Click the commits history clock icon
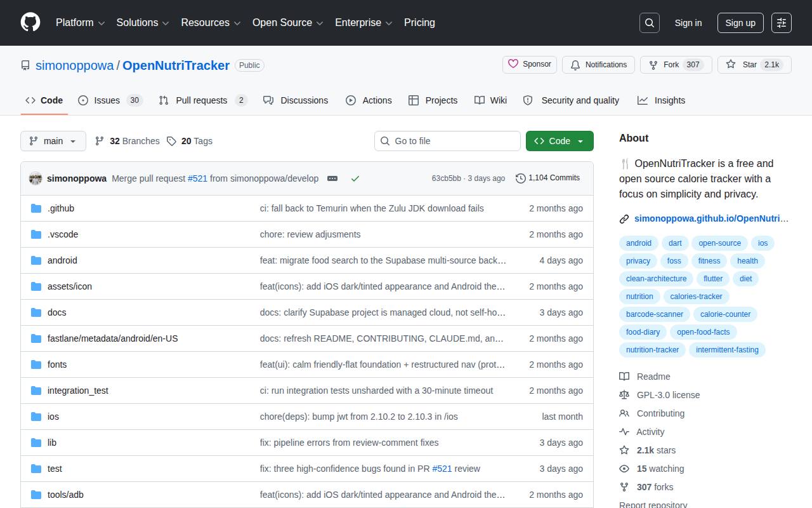 coord(521,178)
